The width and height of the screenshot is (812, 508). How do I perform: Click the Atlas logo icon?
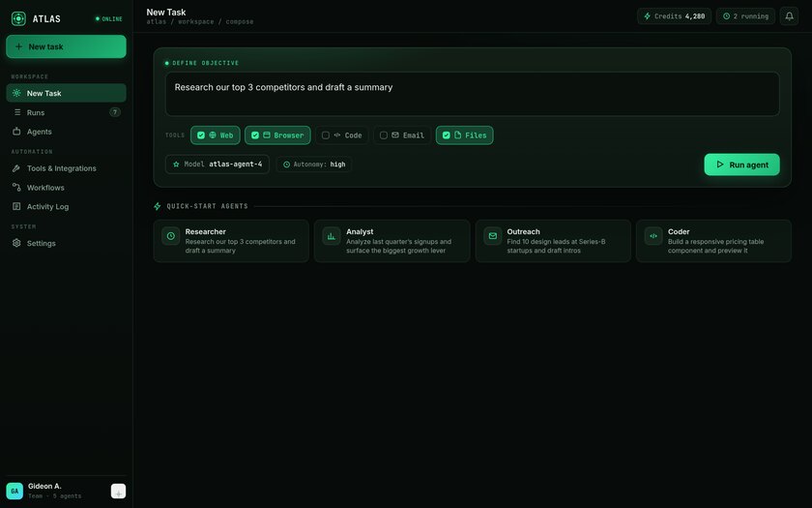(18, 18)
